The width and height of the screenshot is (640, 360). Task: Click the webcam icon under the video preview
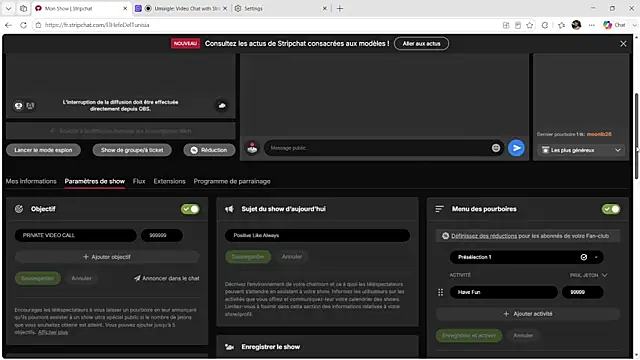[x=18, y=106]
